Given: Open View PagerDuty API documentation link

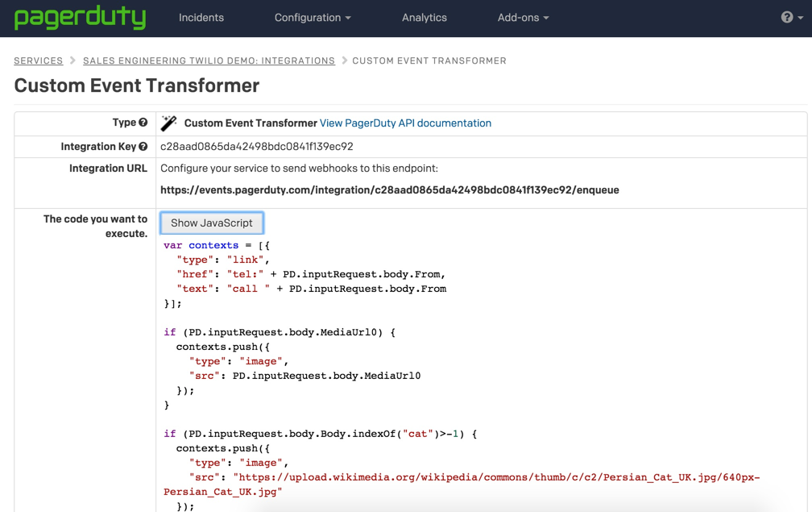Looking at the screenshot, I should [x=405, y=123].
